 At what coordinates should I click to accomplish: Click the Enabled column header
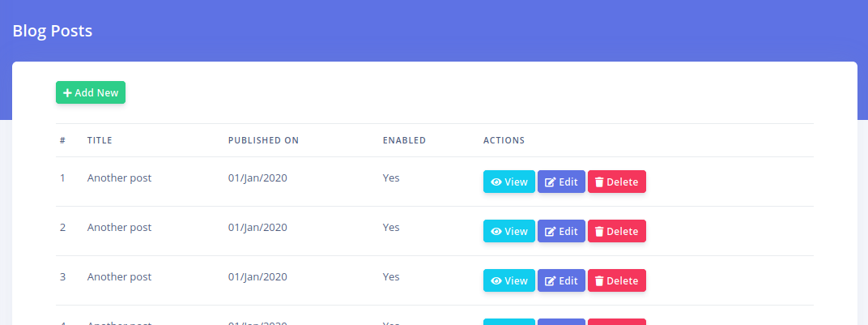click(404, 140)
